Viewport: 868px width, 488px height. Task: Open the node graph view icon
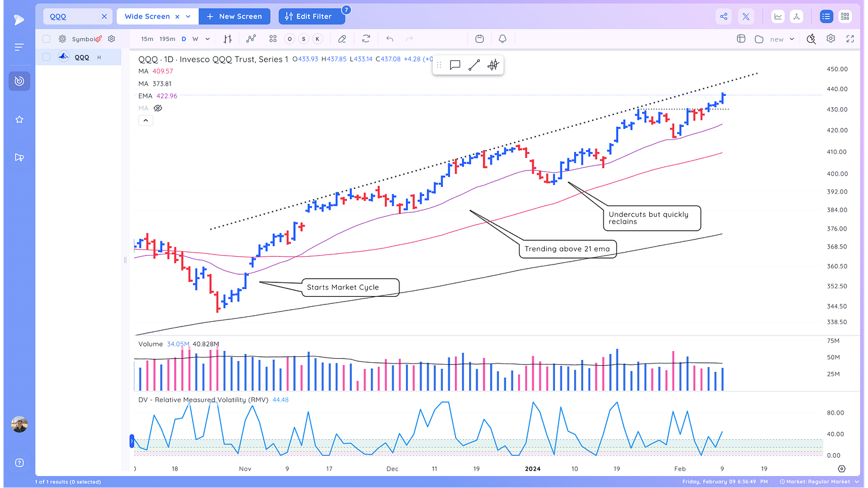[795, 17]
